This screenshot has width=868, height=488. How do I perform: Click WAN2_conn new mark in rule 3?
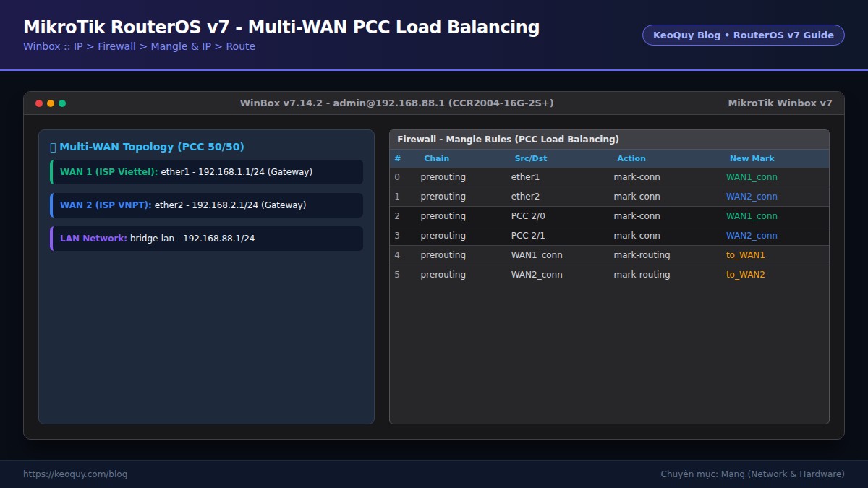(752, 236)
